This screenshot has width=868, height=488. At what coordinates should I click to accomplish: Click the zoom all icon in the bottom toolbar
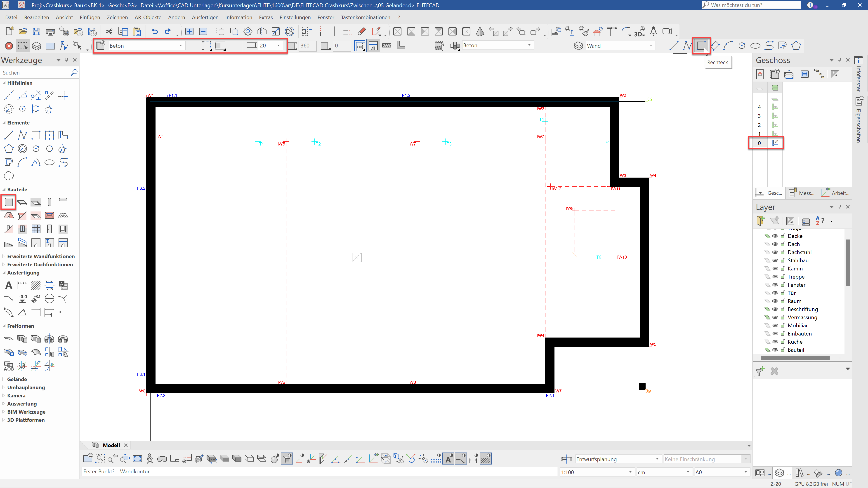(x=137, y=459)
